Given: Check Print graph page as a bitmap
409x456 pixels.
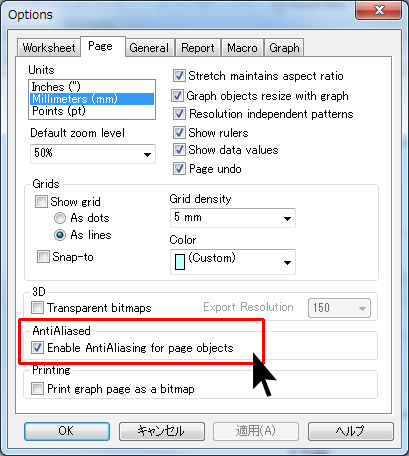Looking at the screenshot, I should 37,389.
